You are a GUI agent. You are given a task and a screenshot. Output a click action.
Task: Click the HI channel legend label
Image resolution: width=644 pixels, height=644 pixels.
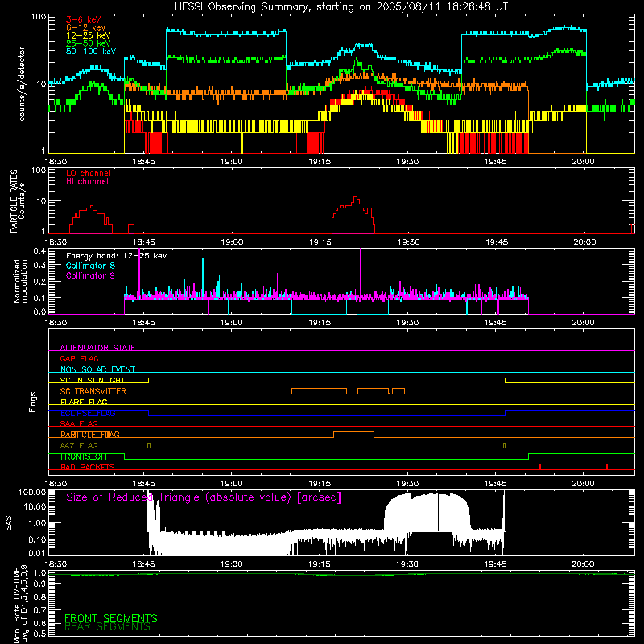tap(87, 181)
